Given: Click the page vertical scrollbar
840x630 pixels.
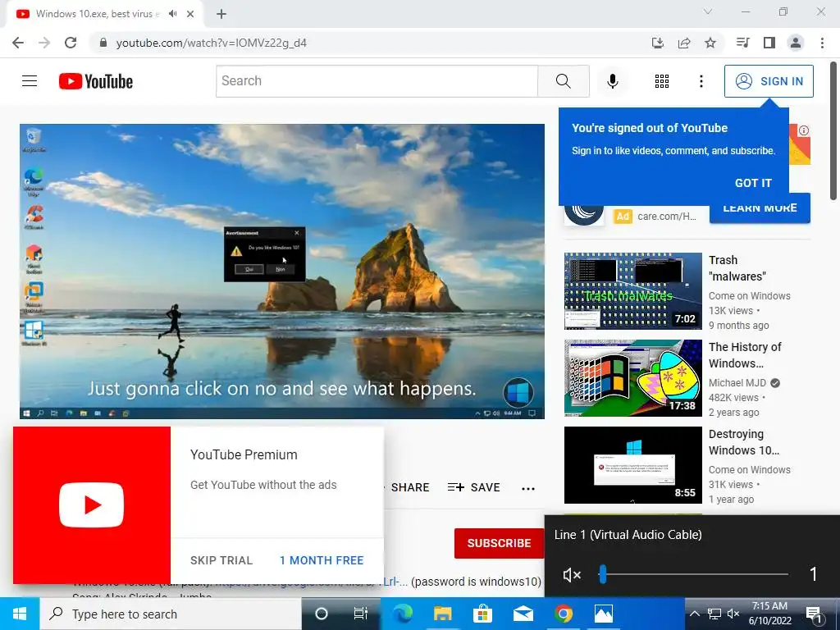Looking at the screenshot, I should click(833, 131).
